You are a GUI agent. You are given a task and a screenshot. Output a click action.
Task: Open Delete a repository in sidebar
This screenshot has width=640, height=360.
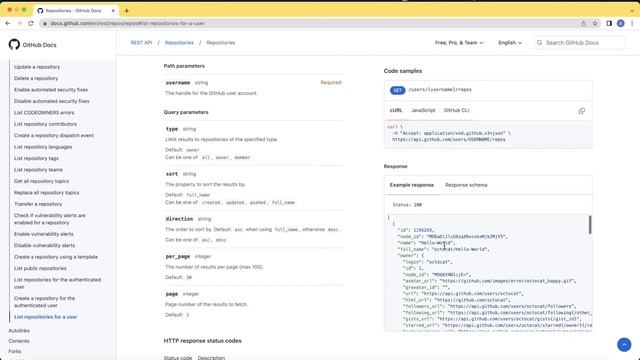[x=36, y=78]
